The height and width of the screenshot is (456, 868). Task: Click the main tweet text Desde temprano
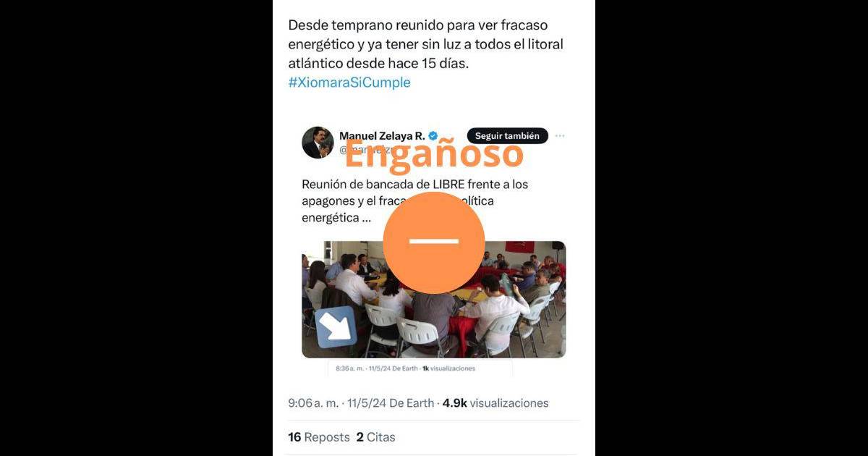[425, 44]
